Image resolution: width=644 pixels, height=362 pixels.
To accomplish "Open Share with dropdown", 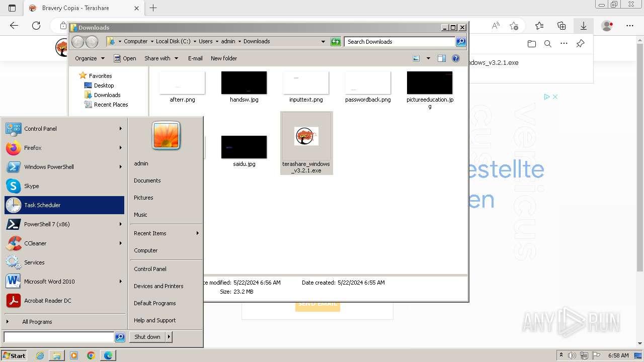I will (x=161, y=58).
